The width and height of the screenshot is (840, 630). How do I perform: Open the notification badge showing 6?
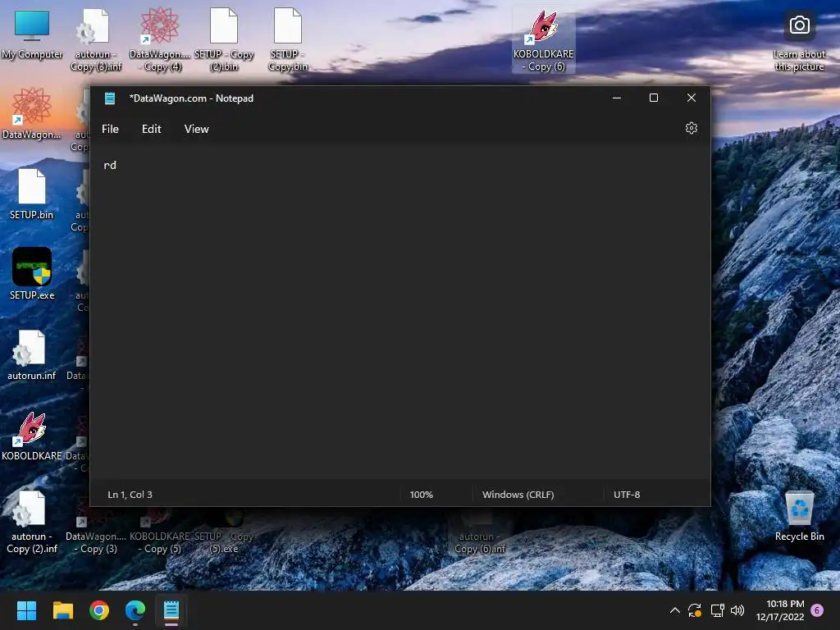(817, 610)
